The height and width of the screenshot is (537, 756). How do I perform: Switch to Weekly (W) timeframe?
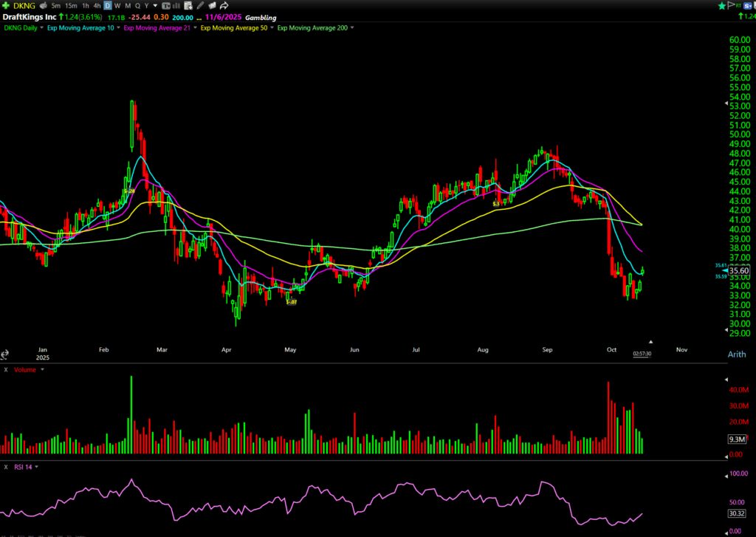pos(117,6)
